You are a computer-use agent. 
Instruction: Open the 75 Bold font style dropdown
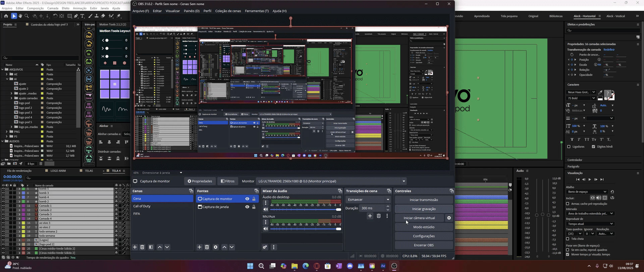coord(581,98)
